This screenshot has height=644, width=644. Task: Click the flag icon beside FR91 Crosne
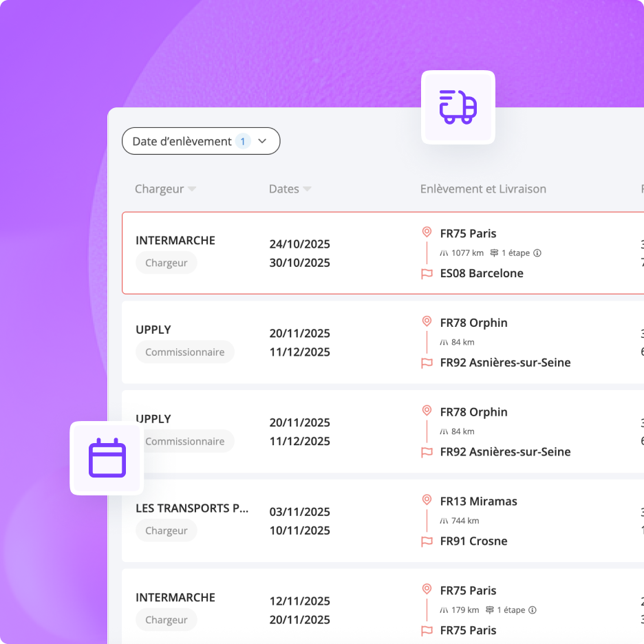click(427, 541)
